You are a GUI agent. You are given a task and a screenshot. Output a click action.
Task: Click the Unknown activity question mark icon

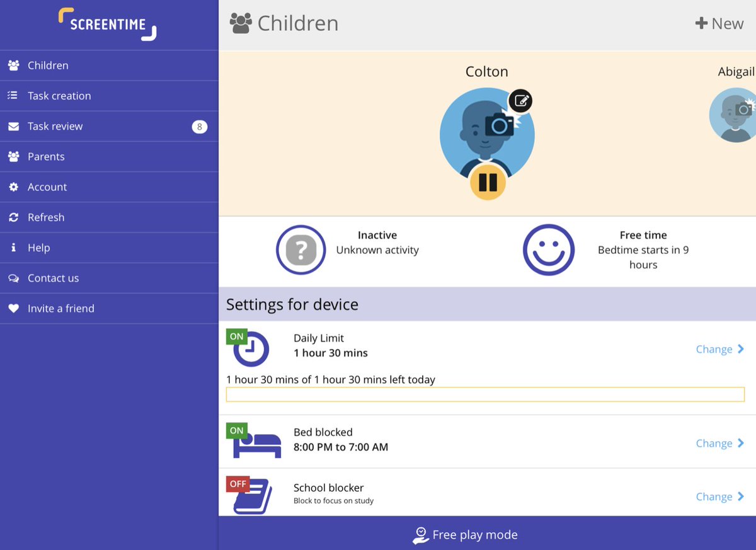point(301,250)
